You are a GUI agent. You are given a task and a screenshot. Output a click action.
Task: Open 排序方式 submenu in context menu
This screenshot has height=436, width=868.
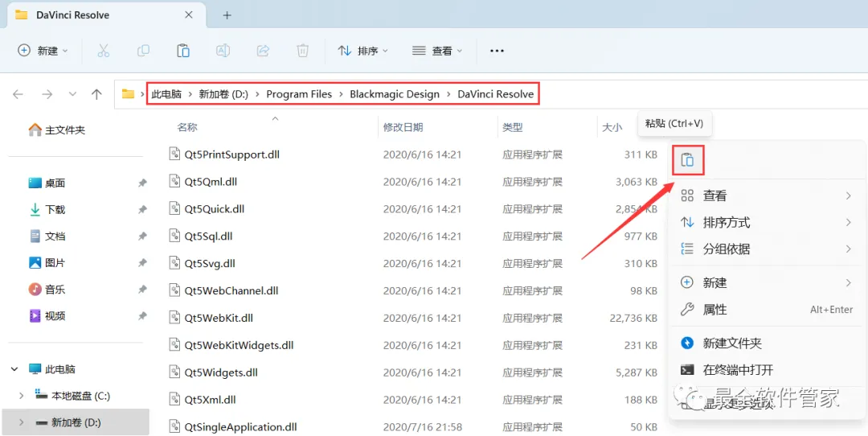coord(766,222)
